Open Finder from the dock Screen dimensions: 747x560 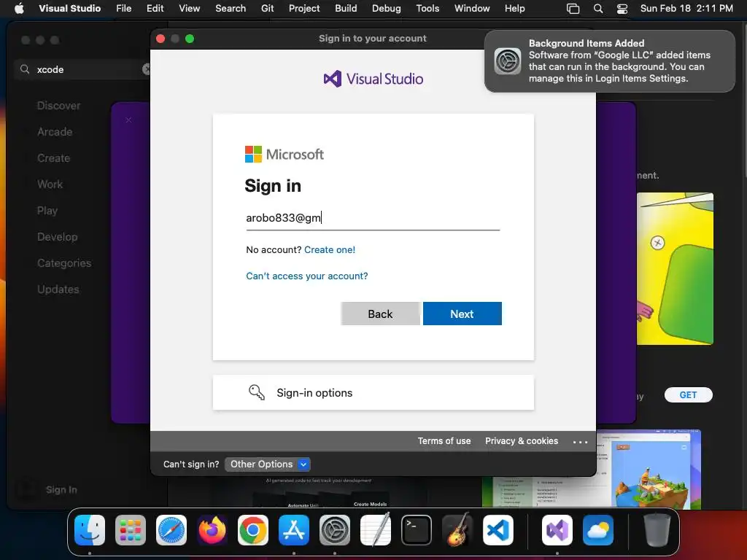pos(90,530)
